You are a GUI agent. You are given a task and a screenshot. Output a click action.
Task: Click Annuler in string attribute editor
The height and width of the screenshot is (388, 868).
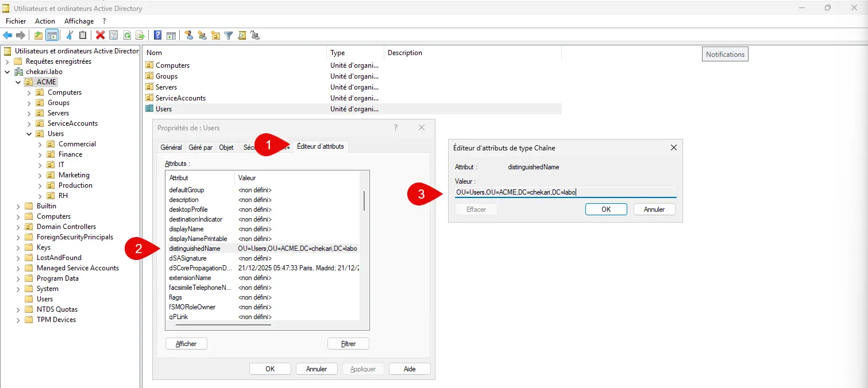point(654,209)
